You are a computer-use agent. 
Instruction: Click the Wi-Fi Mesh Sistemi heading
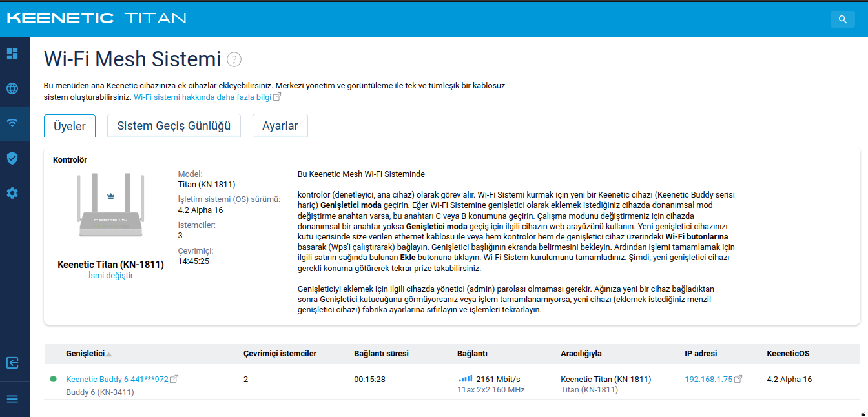pyautogui.click(x=132, y=59)
